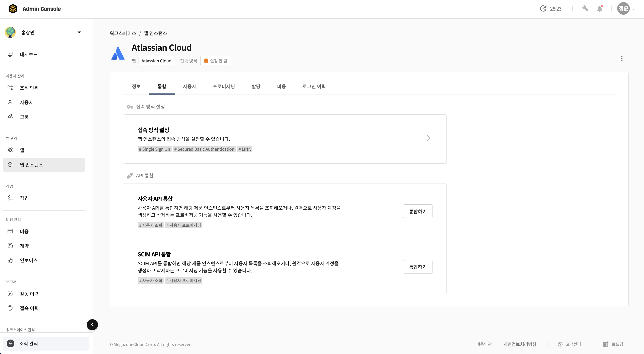Switch to the 프로비저닝 tab
644x354 pixels.
tap(224, 86)
